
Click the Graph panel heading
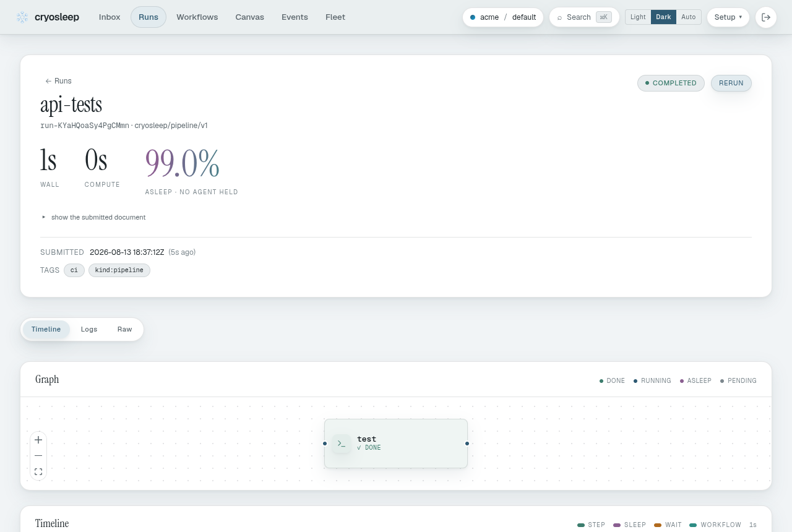47,380
